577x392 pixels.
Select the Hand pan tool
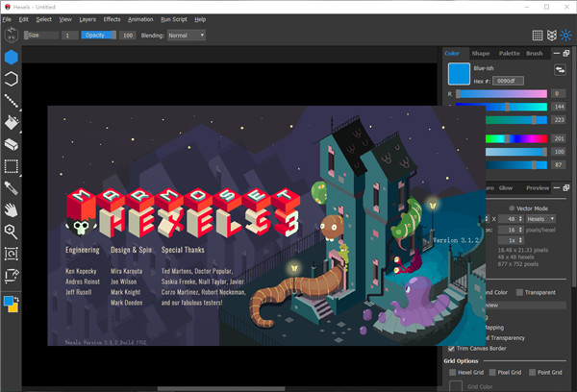(x=11, y=209)
